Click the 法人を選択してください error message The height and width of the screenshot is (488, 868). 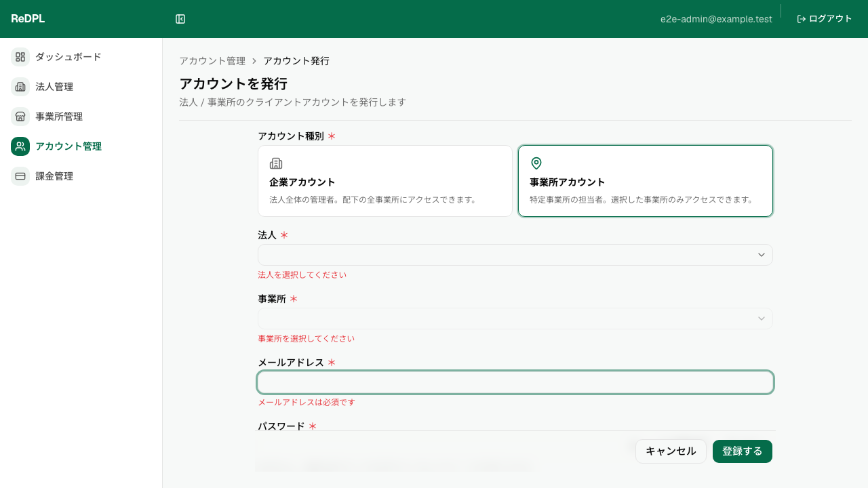coord(302,275)
